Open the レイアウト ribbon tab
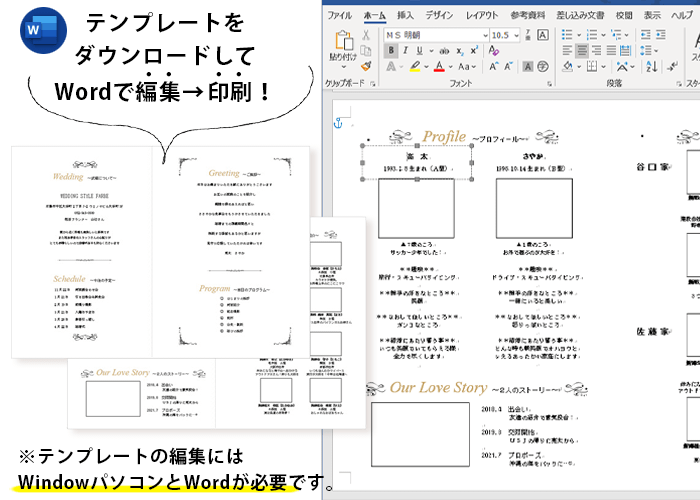 482,15
